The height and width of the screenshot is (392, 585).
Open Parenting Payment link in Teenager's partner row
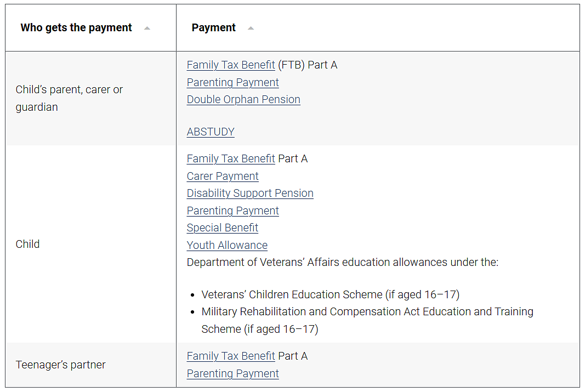tap(233, 374)
